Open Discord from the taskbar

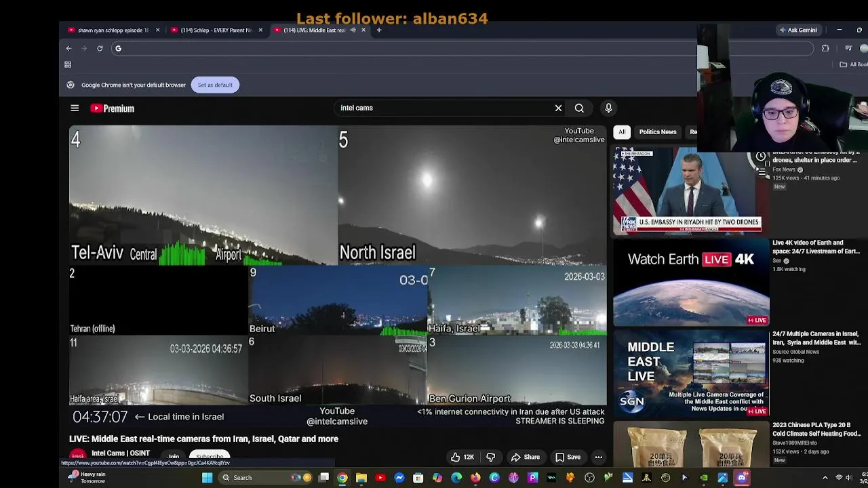tap(742, 478)
